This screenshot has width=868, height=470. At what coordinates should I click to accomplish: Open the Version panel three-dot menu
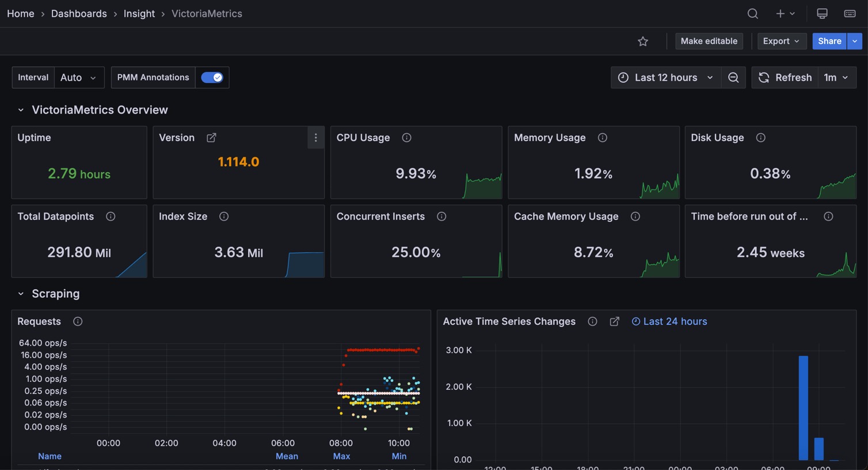(x=315, y=138)
